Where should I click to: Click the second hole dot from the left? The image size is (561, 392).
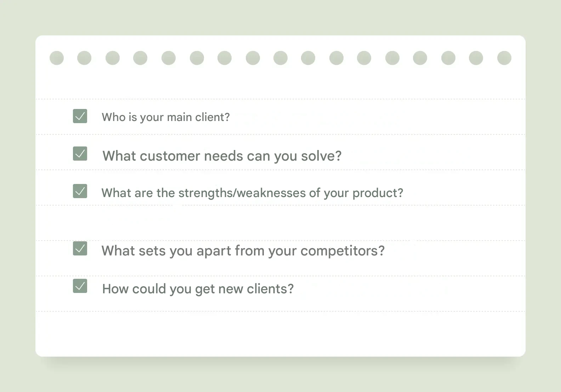(x=84, y=58)
